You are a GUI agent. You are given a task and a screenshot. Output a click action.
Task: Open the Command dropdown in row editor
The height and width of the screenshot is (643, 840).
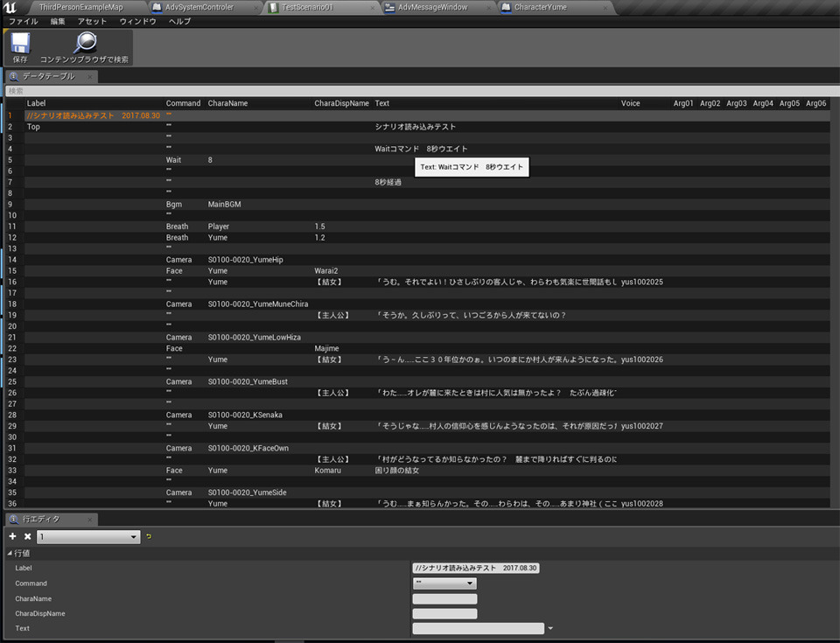click(444, 583)
